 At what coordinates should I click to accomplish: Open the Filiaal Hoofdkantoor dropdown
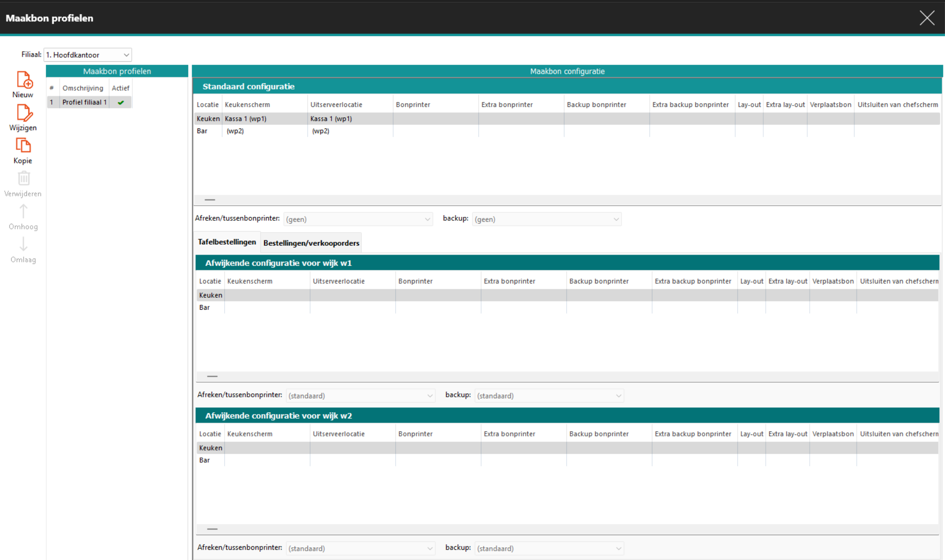click(88, 55)
